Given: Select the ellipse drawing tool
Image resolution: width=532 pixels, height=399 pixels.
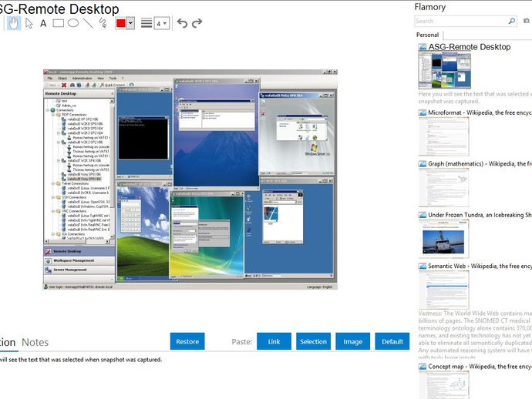Looking at the screenshot, I should coord(73,23).
